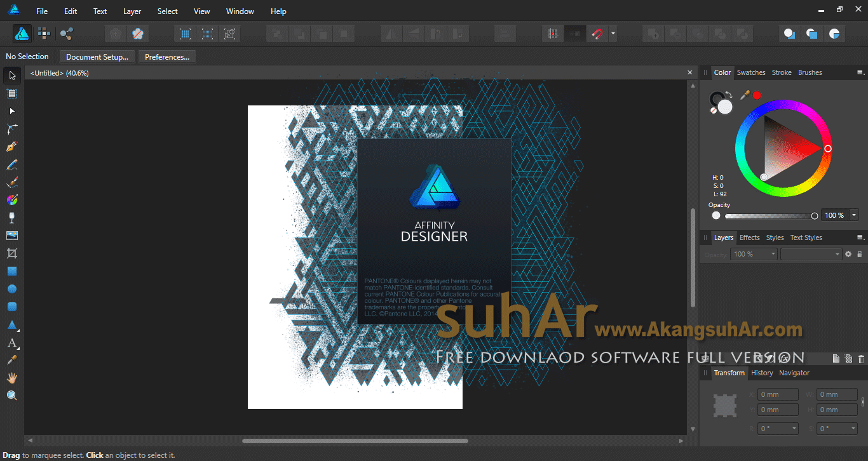Select the Rounded Rectangle tool
Viewport: 868px width, 461px height.
tap(12, 307)
